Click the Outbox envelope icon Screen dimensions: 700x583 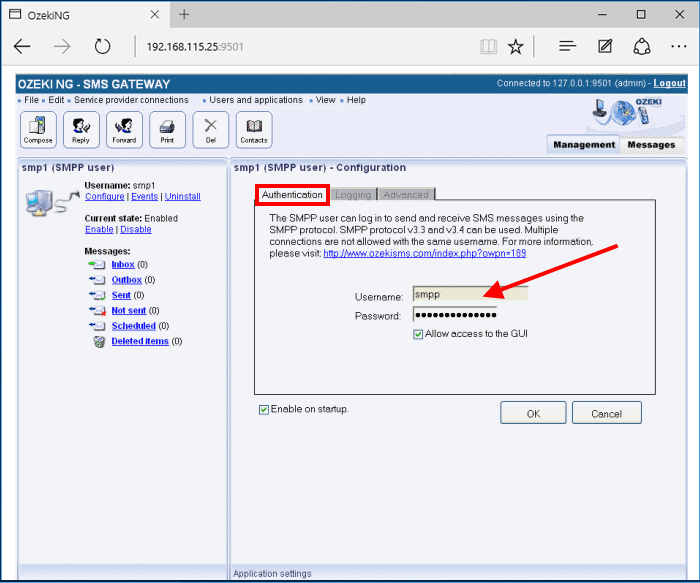click(x=96, y=280)
